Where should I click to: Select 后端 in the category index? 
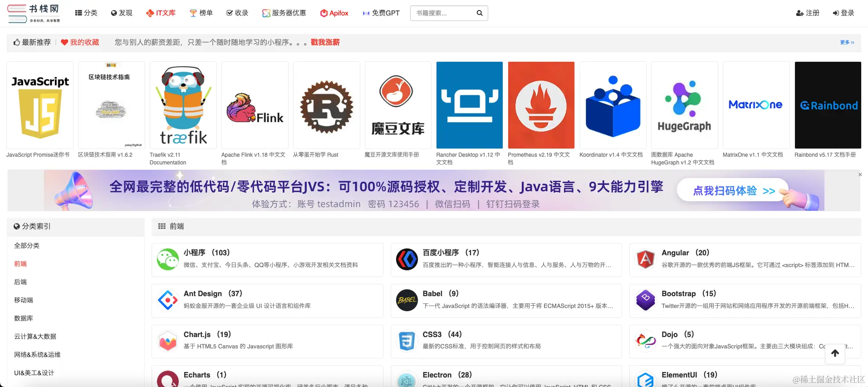click(x=20, y=282)
